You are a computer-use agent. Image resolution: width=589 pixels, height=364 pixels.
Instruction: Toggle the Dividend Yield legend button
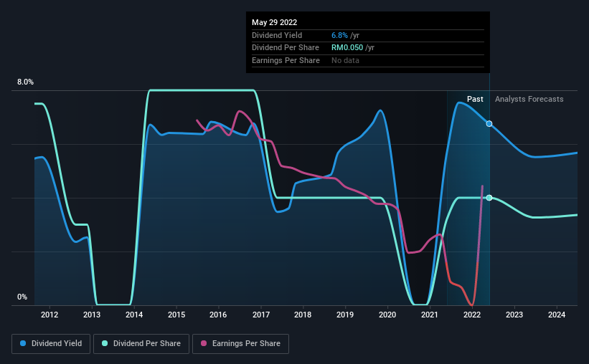pos(51,344)
